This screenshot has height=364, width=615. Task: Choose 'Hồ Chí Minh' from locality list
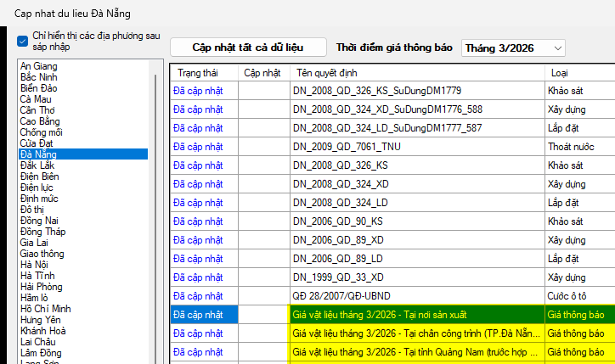pyautogui.click(x=45, y=309)
